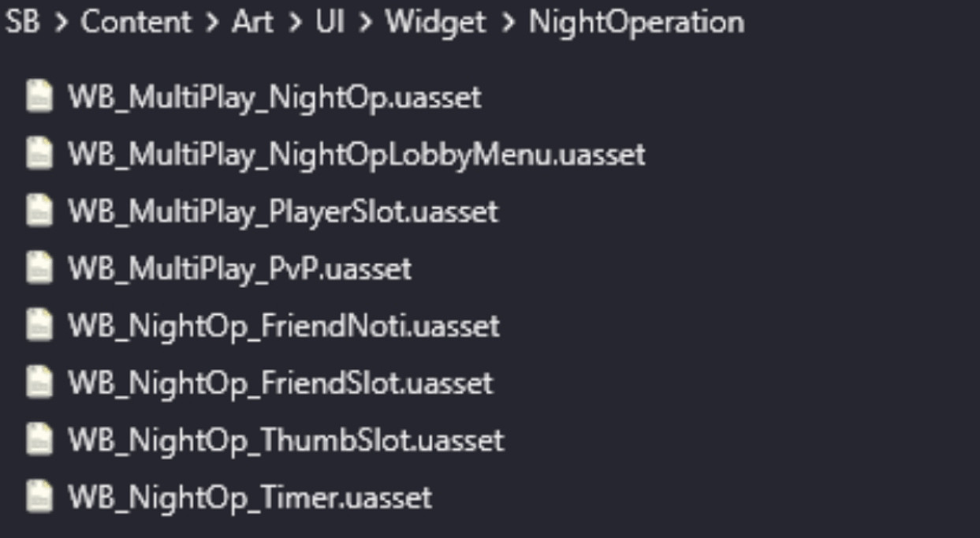
Task: Jump to the Art folder in the path
Action: point(252,22)
